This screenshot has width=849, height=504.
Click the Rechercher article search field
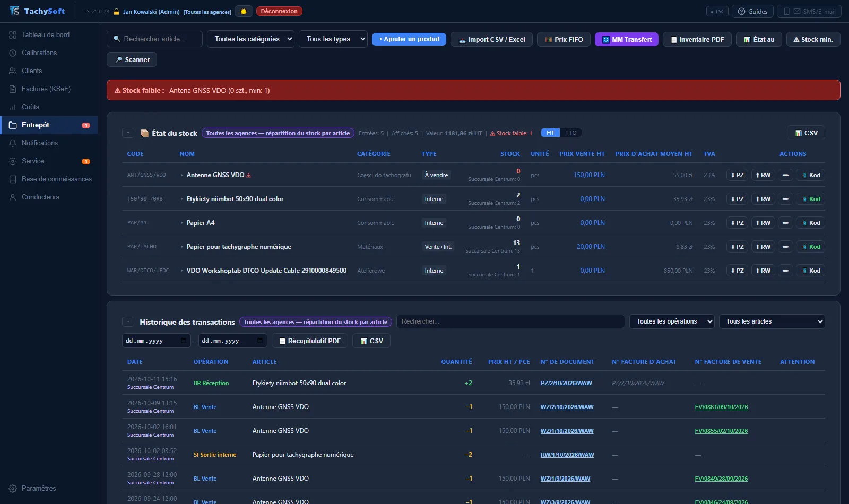click(155, 39)
